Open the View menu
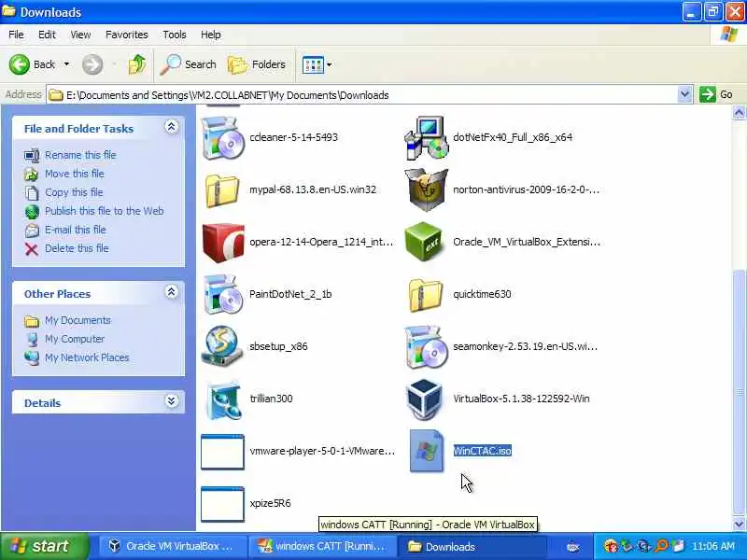 (x=80, y=35)
